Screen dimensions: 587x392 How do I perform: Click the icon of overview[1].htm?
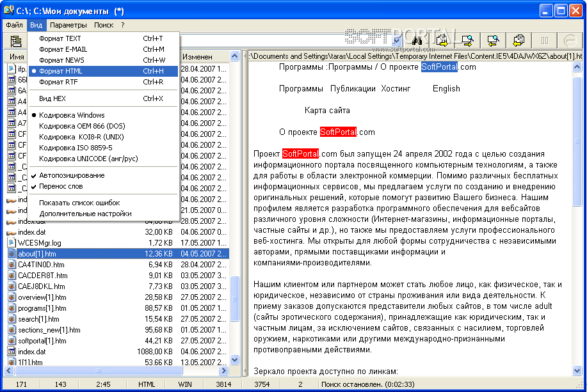click(x=12, y=297)
